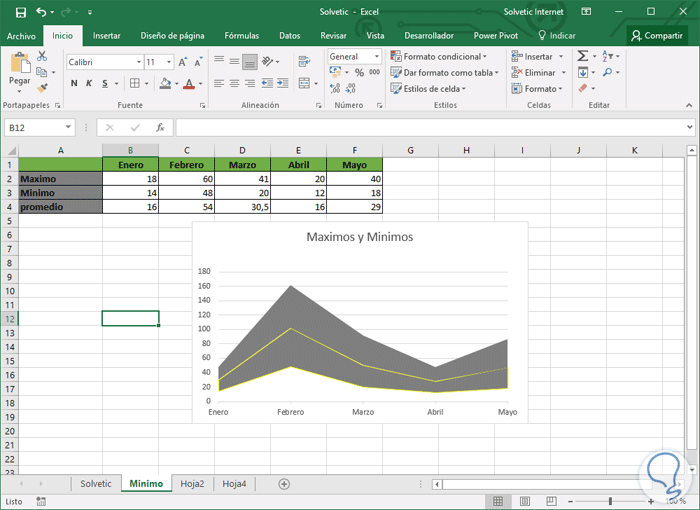Open the Fórmulas ribbon tab

pyautogui.click(x=241, y=35)
